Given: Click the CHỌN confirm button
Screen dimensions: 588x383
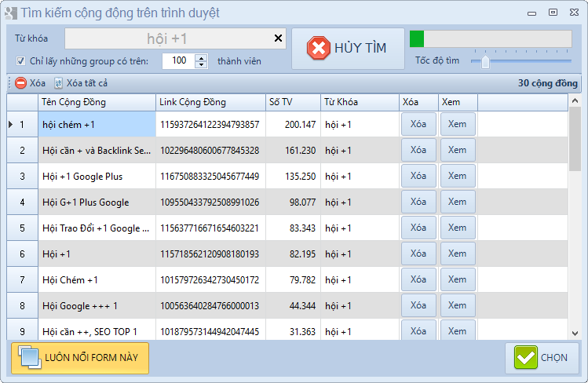Looking at the screenshot, I should tap(542, 358).
